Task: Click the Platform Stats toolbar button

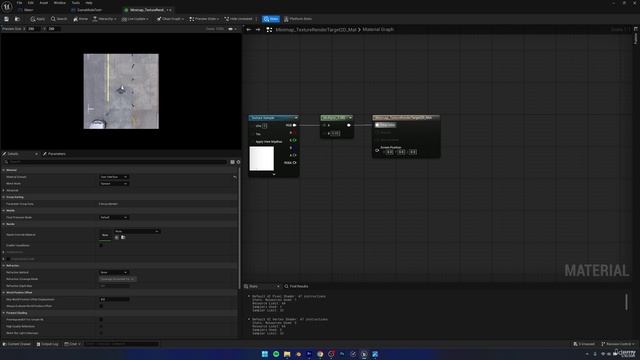Action: [x=298, y=19]
